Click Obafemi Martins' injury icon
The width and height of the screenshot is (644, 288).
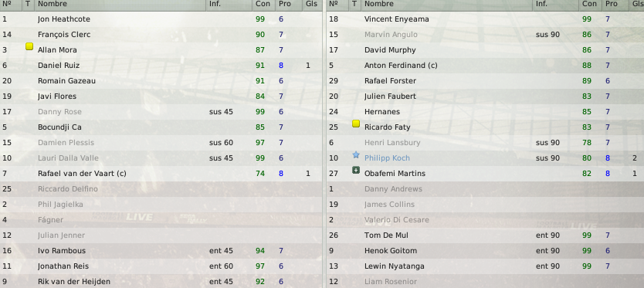click(x=356, y=170)
